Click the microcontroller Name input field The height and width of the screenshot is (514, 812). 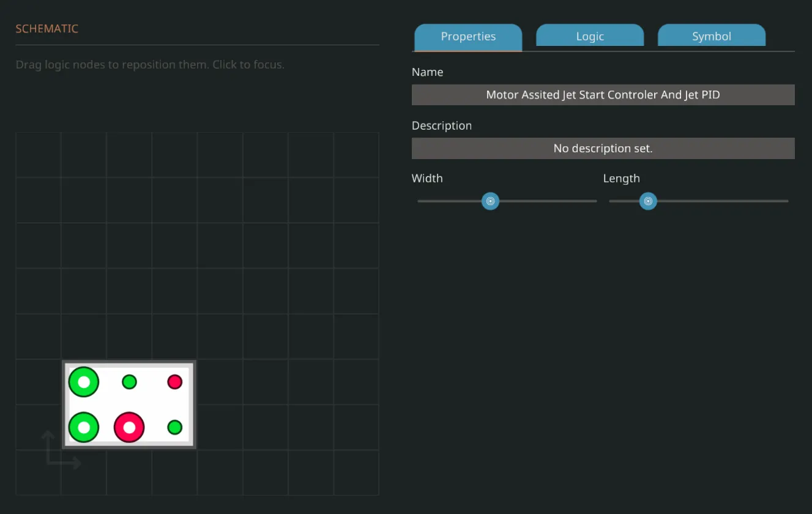click(603, 95)
